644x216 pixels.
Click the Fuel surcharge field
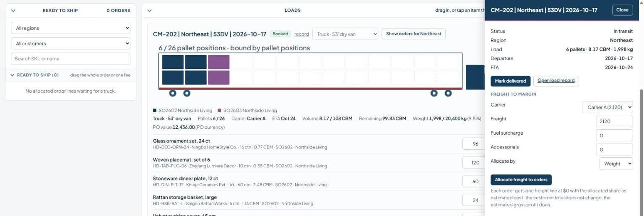point(614,135)
